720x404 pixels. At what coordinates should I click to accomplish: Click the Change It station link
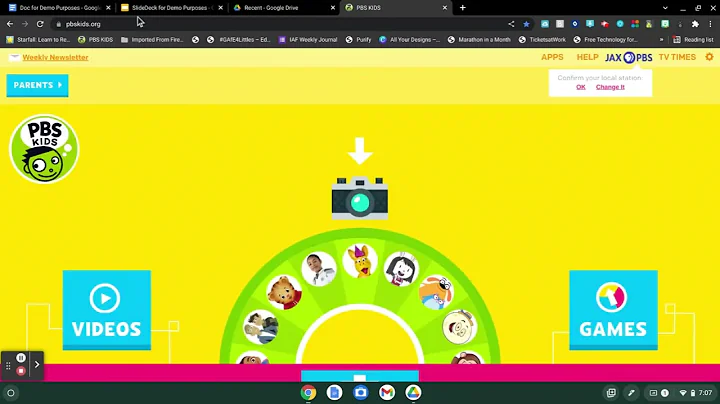tap(610, 87)
